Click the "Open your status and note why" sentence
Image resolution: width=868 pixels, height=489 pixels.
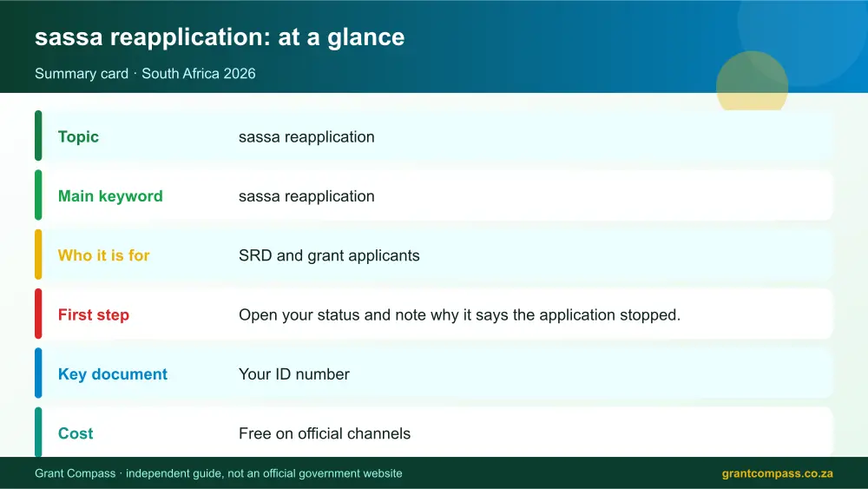click(459, 314)
